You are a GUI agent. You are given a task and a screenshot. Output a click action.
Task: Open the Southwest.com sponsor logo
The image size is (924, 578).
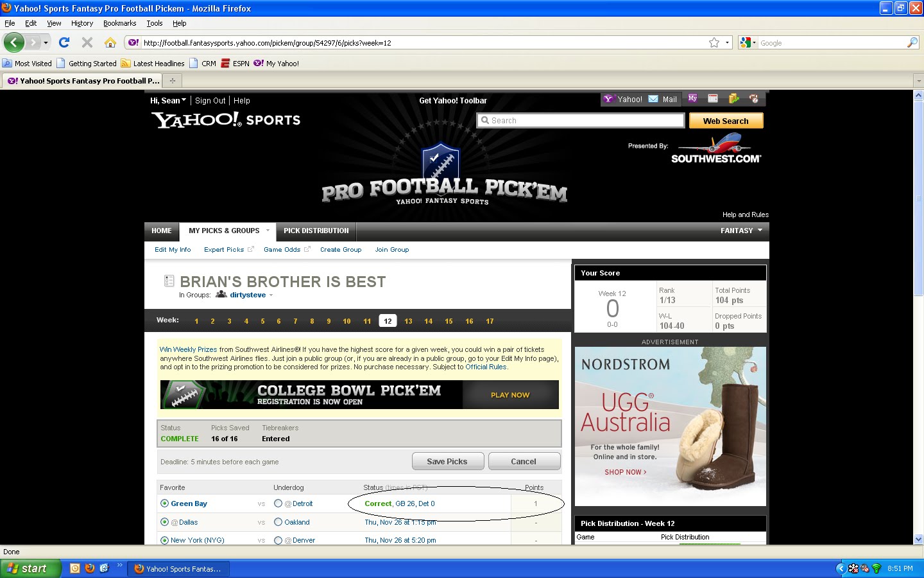716,149
